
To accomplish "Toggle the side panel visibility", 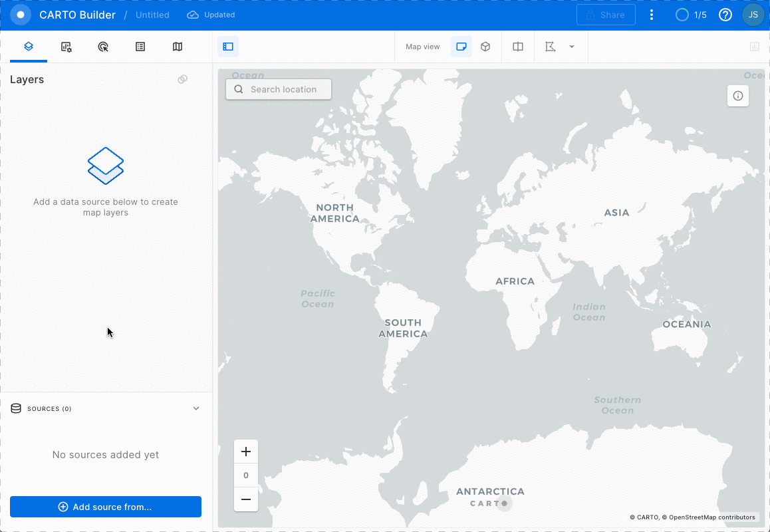I will [x=227, y=47].
